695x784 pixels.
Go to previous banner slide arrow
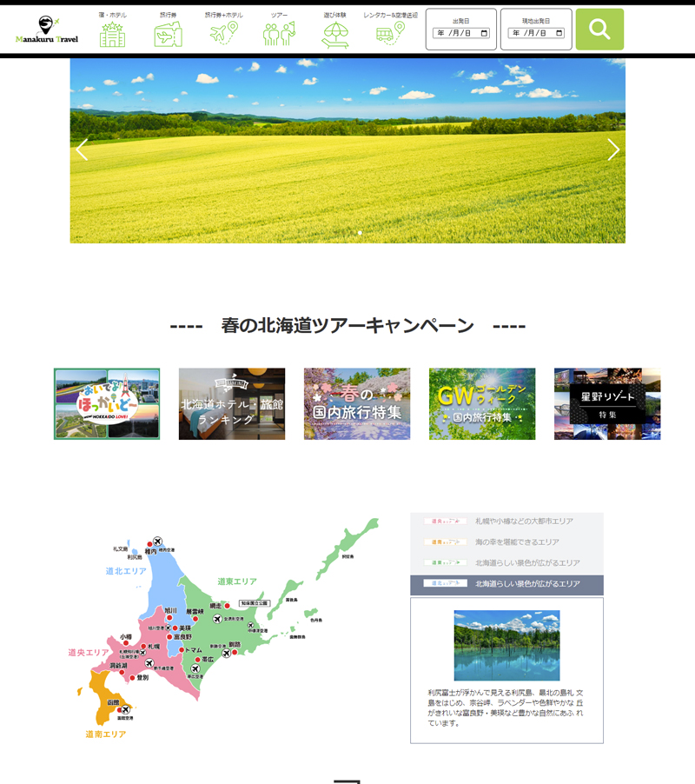tap(82, 149)
